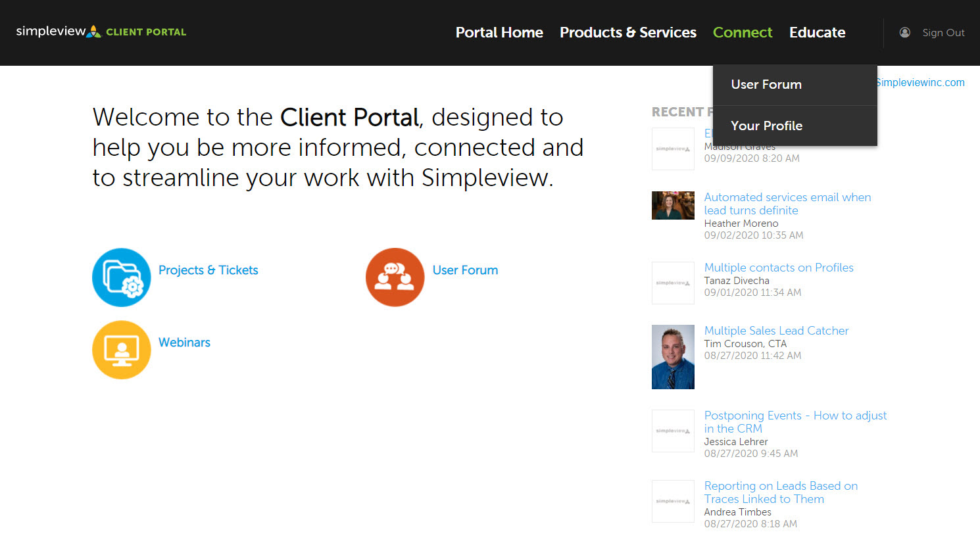
Task: Open Portal Home in the navigation bar
Action: (499, 32)
